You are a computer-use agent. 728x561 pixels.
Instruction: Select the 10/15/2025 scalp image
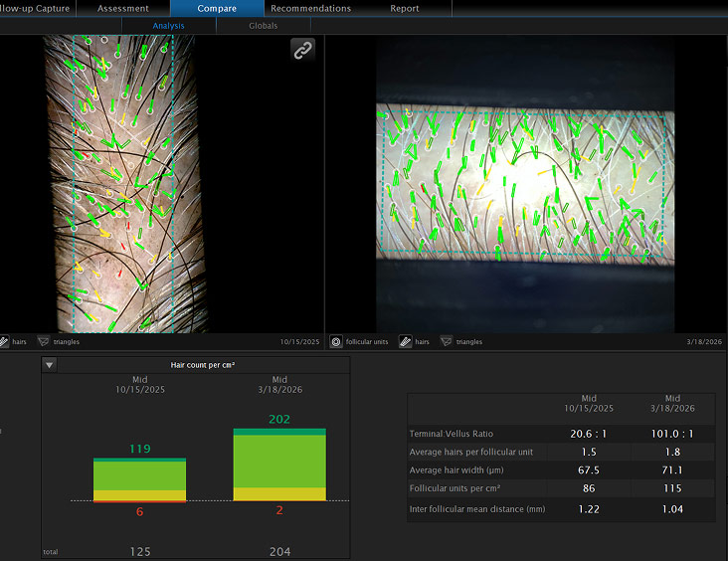[x=126, y=184]
